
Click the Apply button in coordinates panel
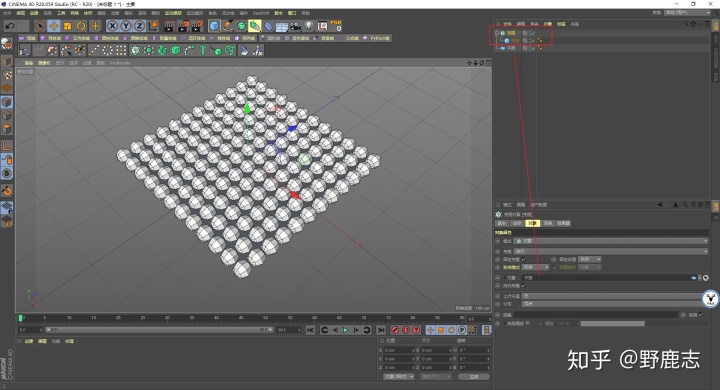[473, 377]
